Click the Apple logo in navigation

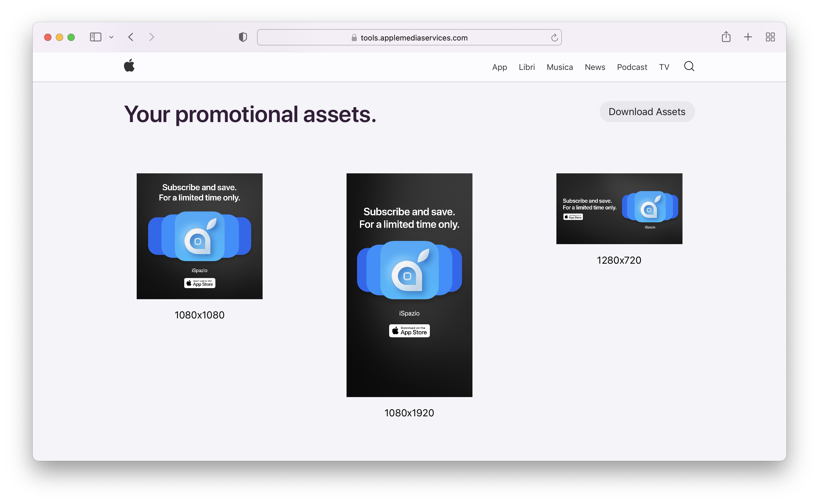coord(129,65)
